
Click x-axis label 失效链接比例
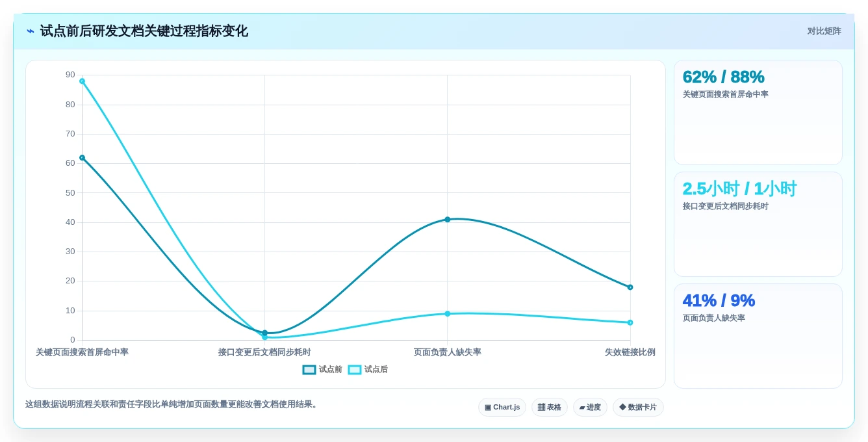click(630, 352)
